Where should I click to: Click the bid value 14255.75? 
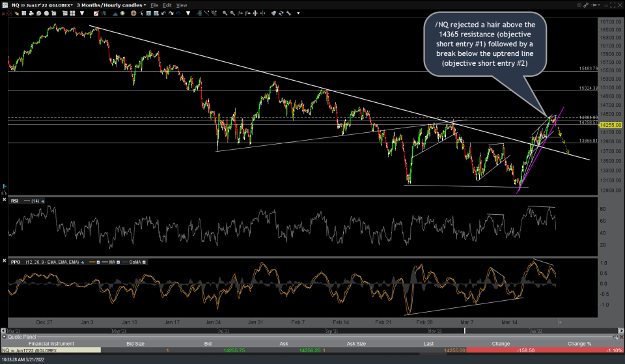234,350
